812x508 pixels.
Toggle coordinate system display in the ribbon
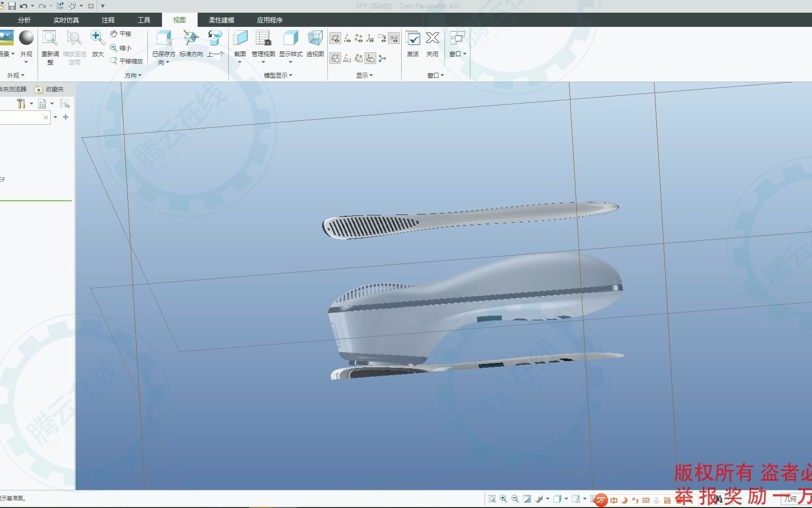click(370, 38)
